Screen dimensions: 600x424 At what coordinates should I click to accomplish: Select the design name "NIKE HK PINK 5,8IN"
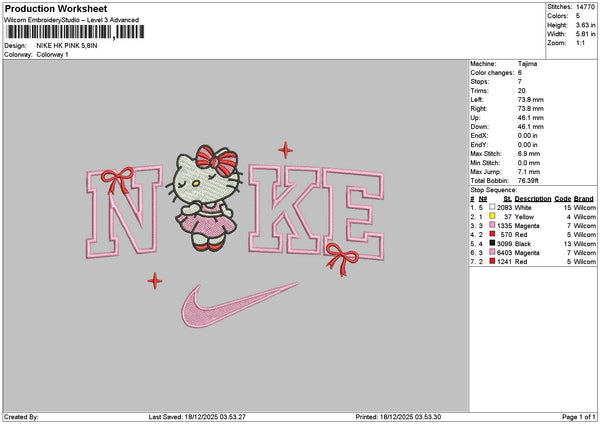pos(67,46)
